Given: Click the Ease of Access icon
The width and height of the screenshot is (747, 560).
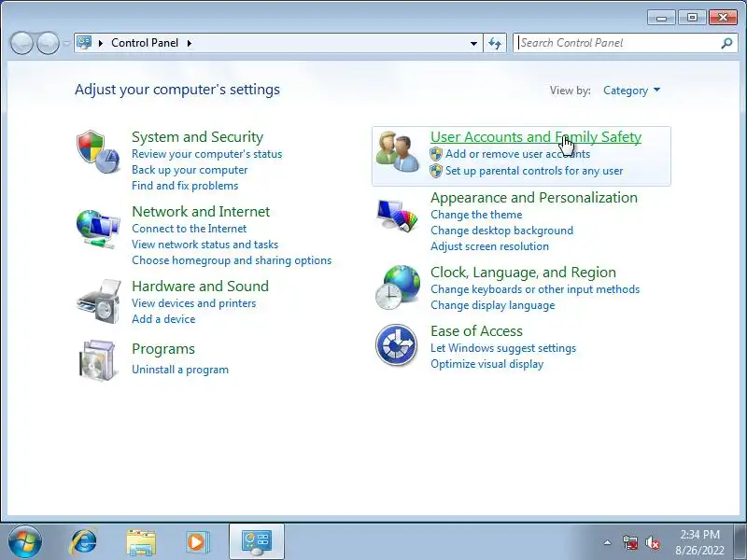Looking at the screenshot, I should (x=396, y=344).
